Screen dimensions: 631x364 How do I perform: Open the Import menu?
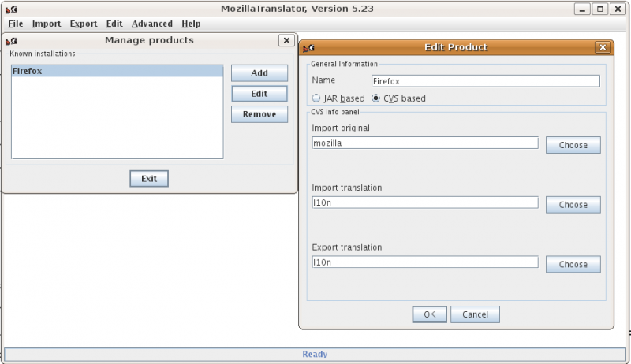coord(47,24)
